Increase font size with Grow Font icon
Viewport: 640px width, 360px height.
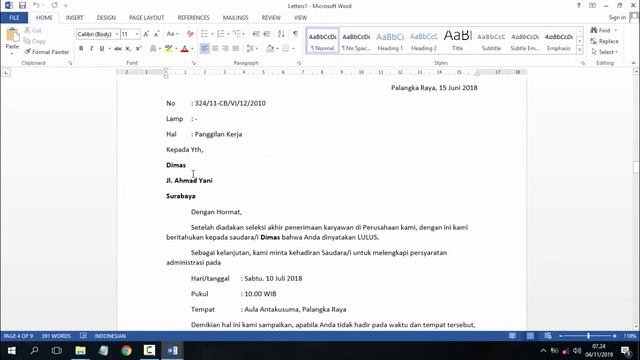click(146, 34)
